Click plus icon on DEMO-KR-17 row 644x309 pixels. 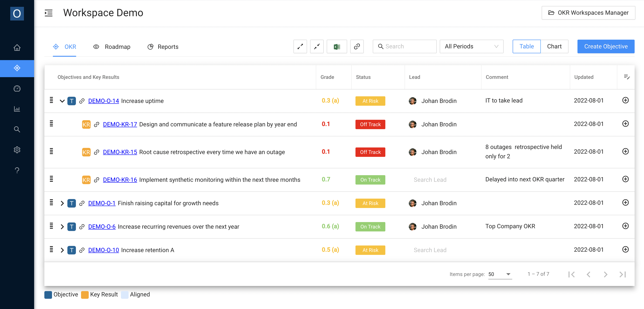625,124
